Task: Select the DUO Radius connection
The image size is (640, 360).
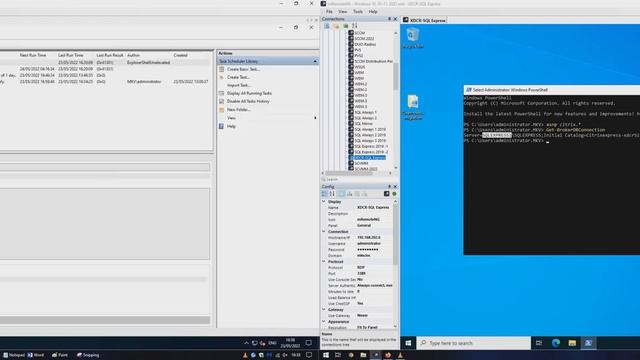Action: (365, 44)
